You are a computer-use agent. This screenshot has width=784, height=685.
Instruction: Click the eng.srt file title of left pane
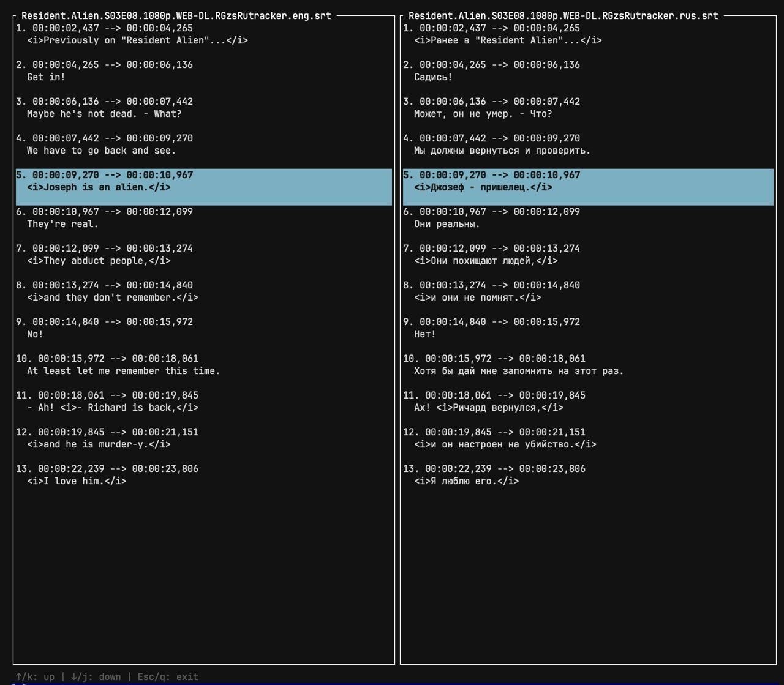click(x=176, y=16)
